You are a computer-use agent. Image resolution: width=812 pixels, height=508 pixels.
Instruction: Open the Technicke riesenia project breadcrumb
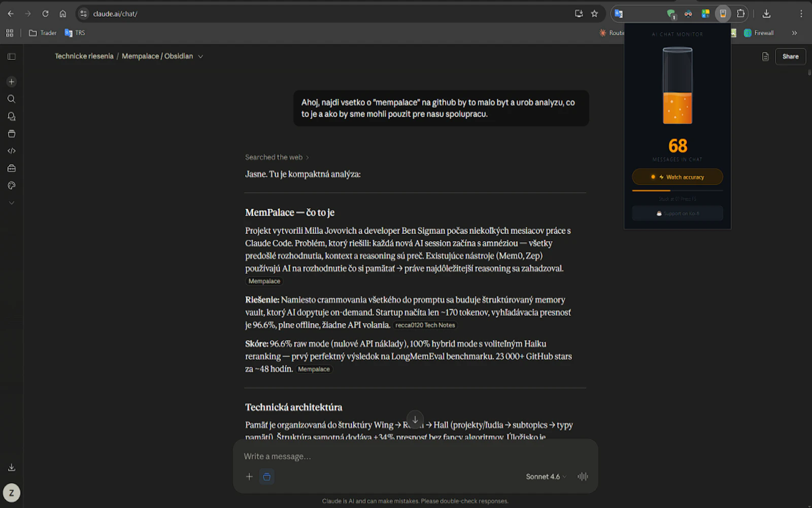point(84,56)
